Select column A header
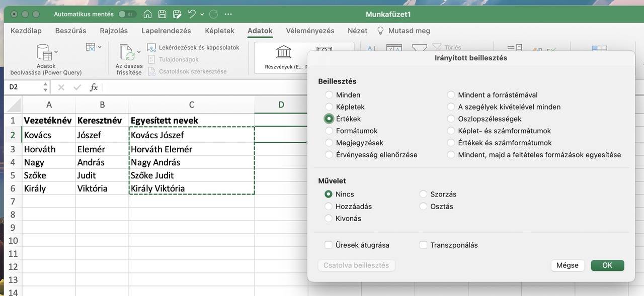 tap(49, 105)
